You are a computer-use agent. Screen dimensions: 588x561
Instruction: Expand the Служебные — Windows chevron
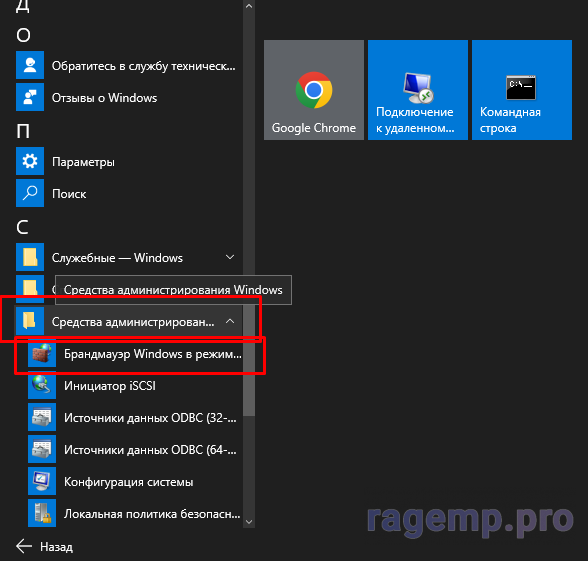[x=230, y=257]
